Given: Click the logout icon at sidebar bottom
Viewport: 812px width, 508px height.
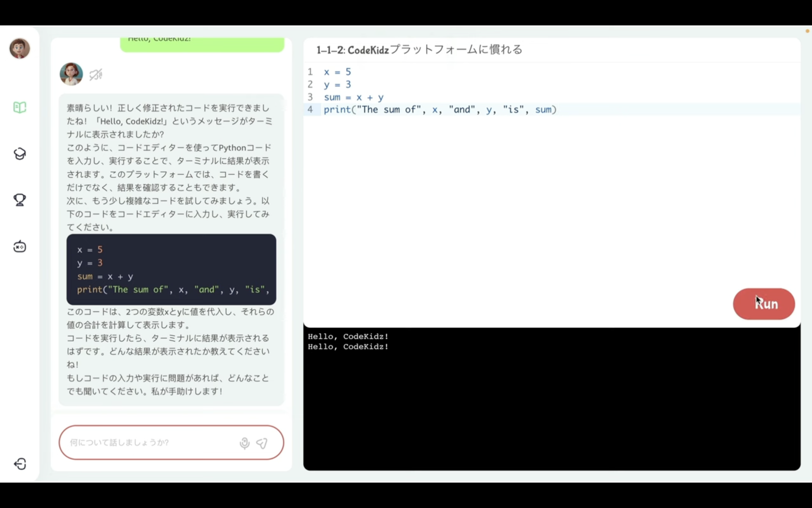Looking at the screenshot, I should click(x=20, y=464).
